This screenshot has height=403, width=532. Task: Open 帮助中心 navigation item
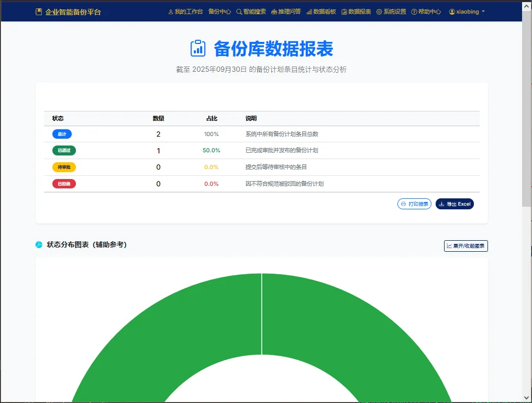[426, 12]
